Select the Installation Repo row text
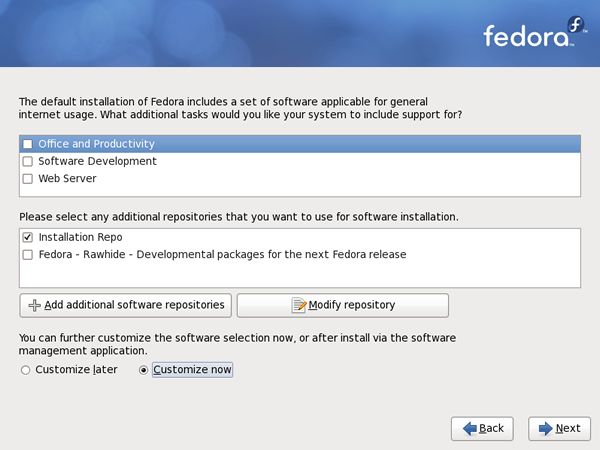 tap(80, 237)
